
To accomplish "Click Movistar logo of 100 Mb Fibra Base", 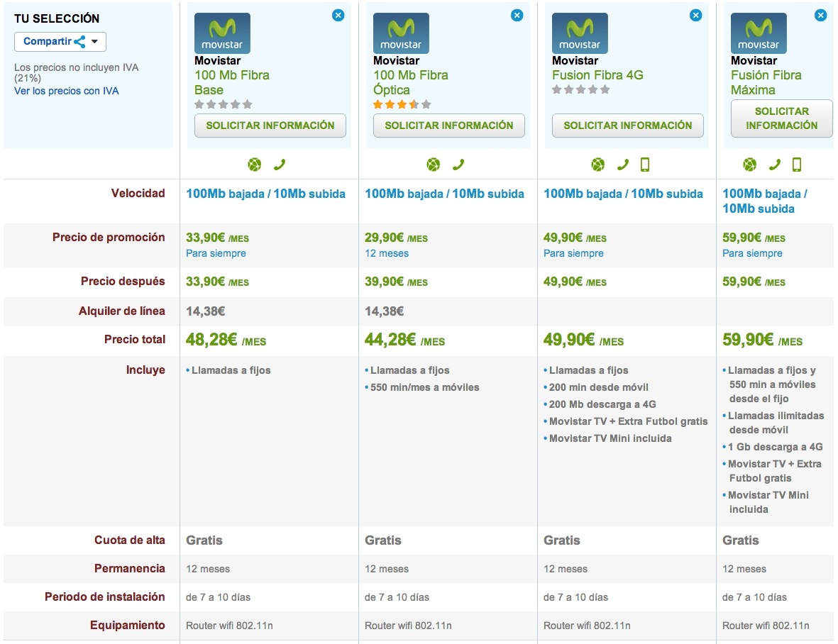I will pos(222,33).
